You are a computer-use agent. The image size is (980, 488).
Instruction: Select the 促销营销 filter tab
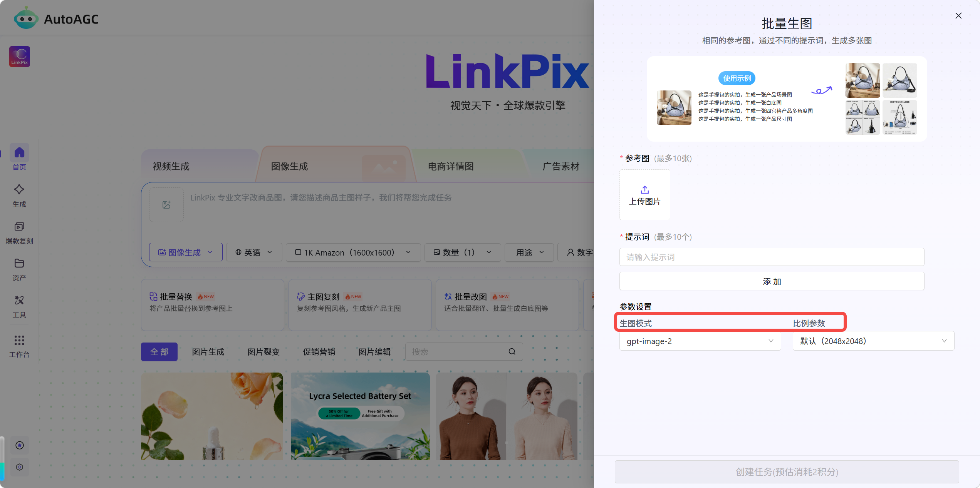(319, 351)
